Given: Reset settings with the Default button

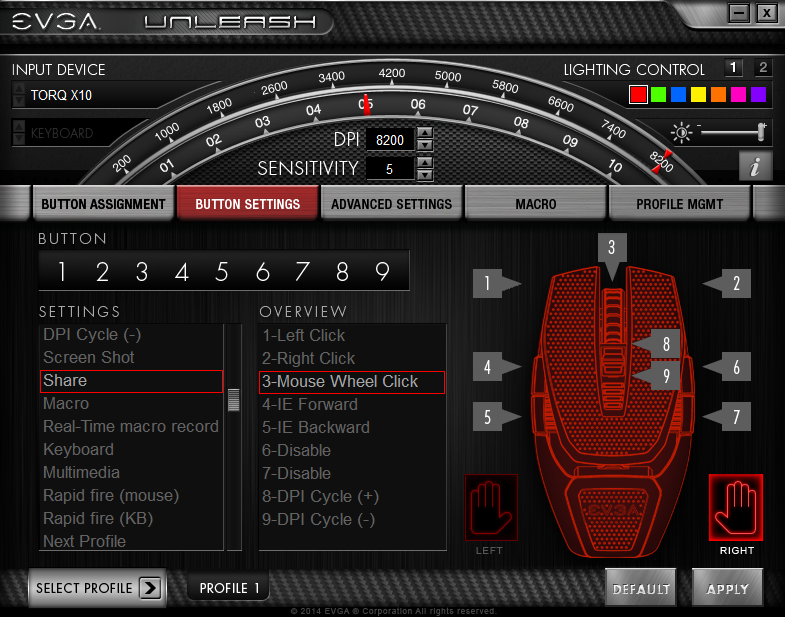Looking at the screenshot, I should point(640,589).
